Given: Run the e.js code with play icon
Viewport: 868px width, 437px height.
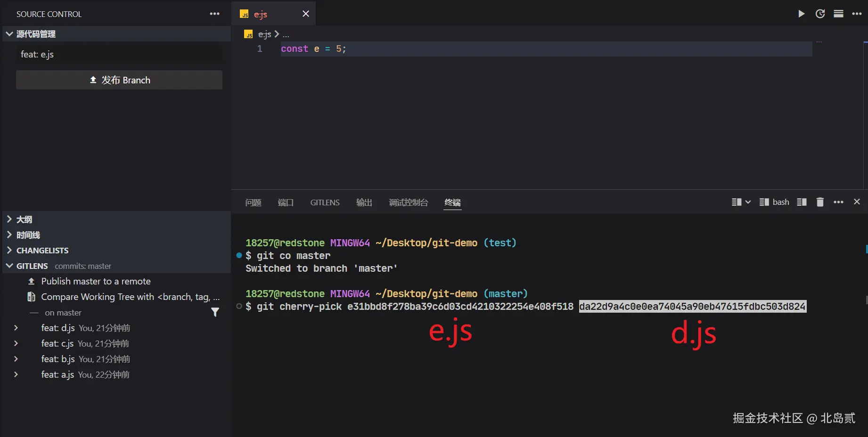Looking at the screenshot, I should tap(801, 14).
